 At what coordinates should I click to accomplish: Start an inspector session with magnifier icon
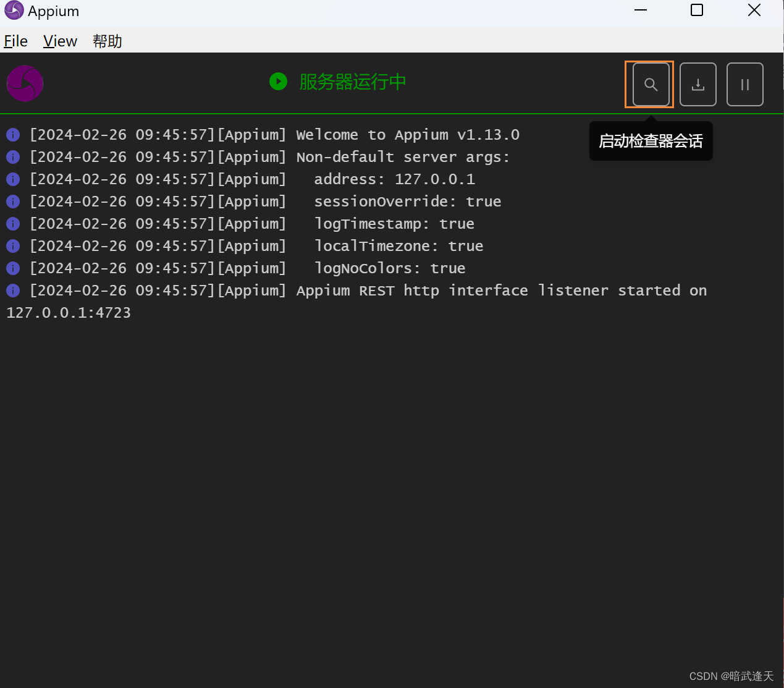click(651, 85)
